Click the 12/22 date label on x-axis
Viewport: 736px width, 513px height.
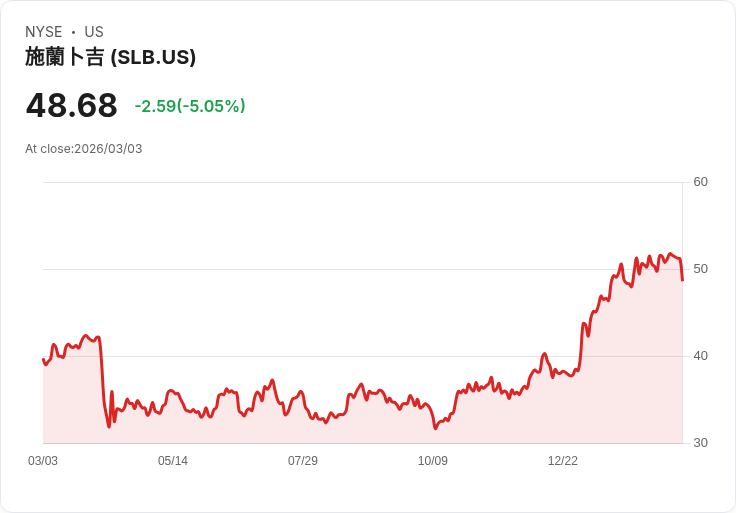(563, 461)
